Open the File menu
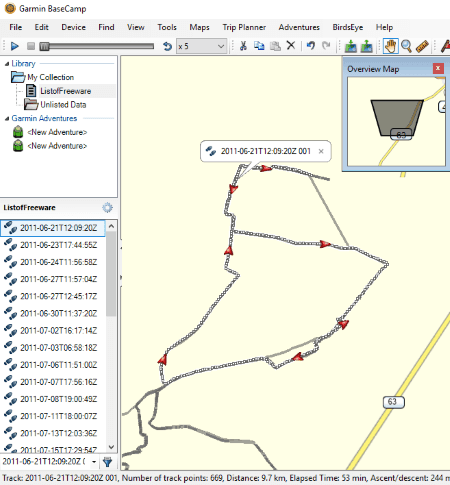This screenshot has width=450, height=485. tap(16, 27)
